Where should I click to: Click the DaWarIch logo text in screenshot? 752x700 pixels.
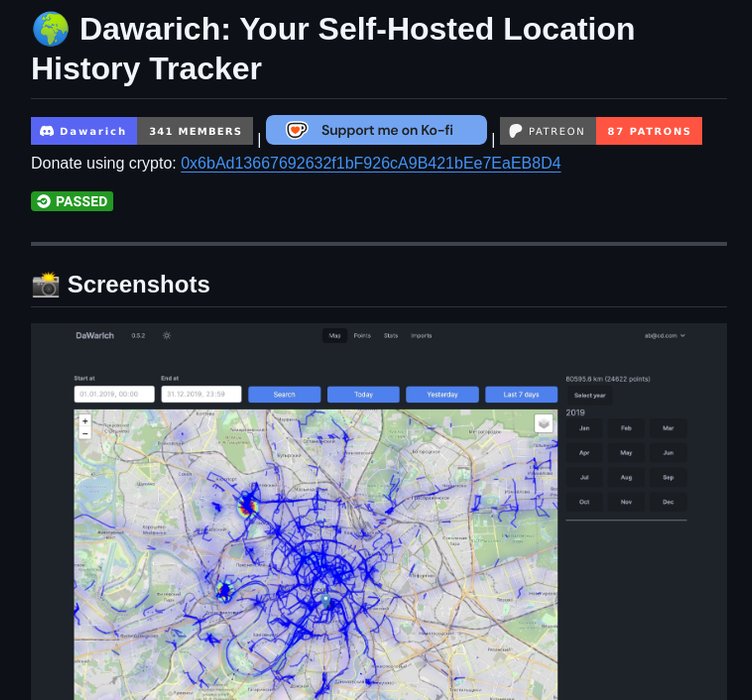(95, 336)
